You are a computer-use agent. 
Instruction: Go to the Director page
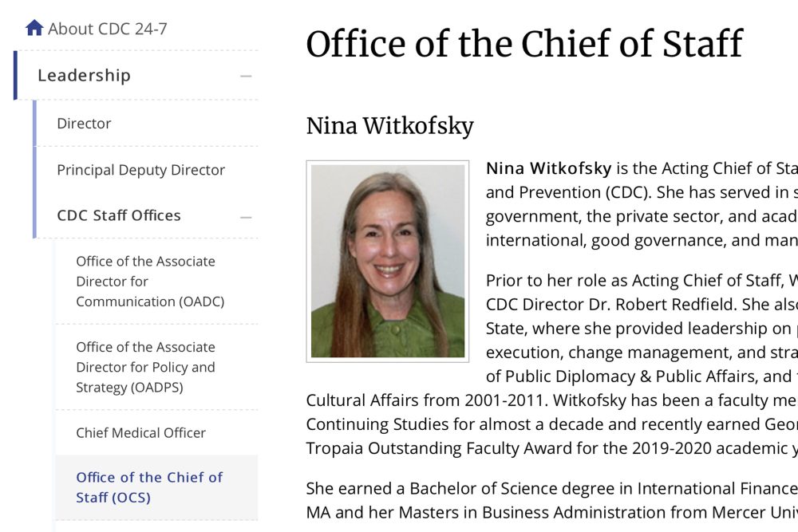(x=84, y=124)
